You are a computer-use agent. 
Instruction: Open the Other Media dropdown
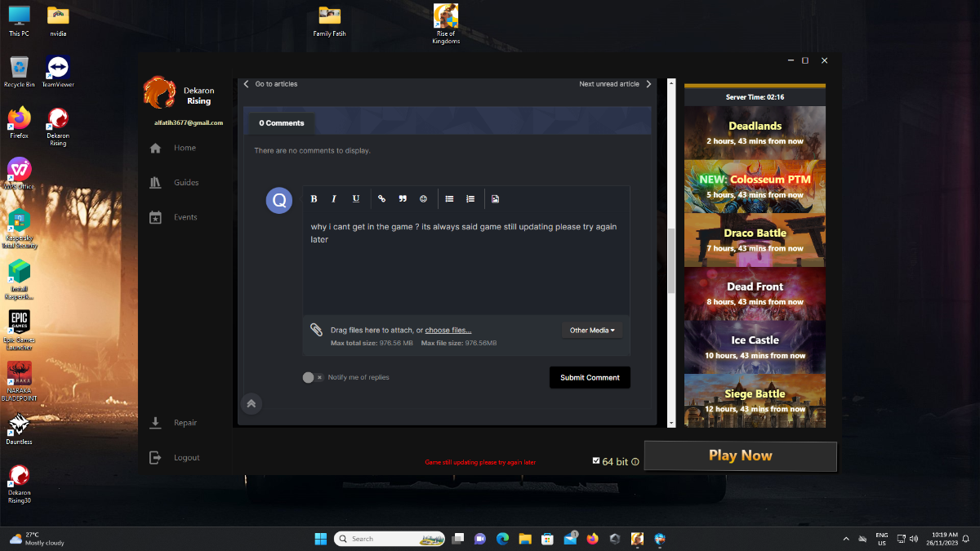(x=592, y=330)
